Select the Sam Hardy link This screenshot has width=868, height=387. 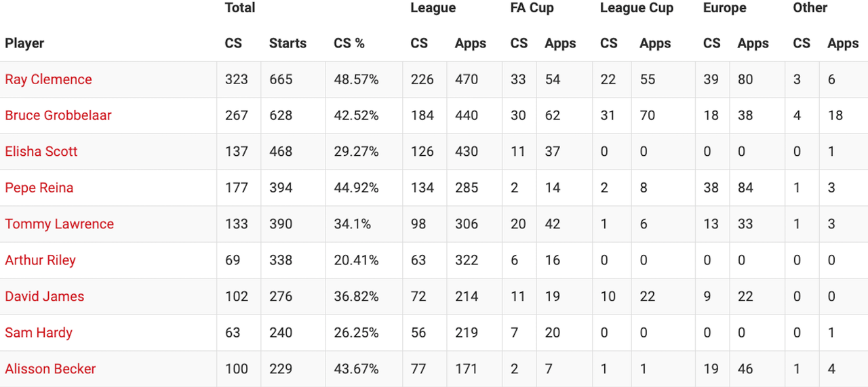(x=39, y=333)
